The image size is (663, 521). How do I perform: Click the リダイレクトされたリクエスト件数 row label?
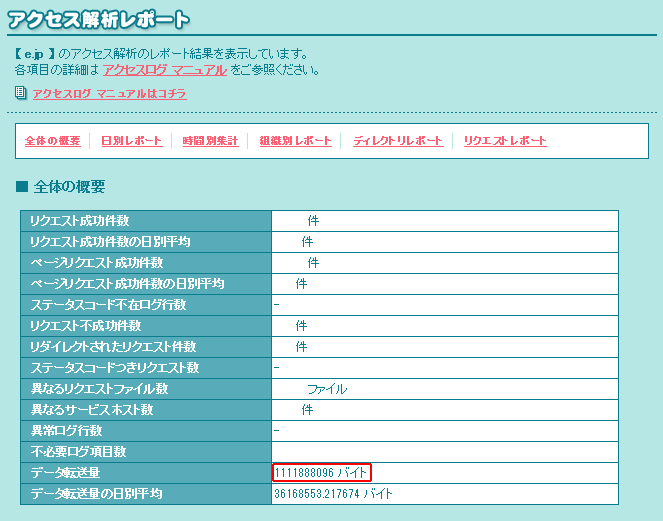[x=114, y=347]
